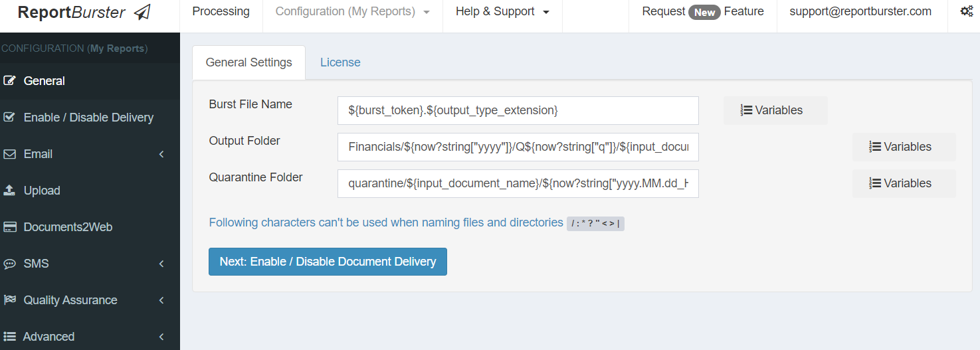Expand the Quality Assurance submenu chevron
980x350 pixels.
coord(161,300)
